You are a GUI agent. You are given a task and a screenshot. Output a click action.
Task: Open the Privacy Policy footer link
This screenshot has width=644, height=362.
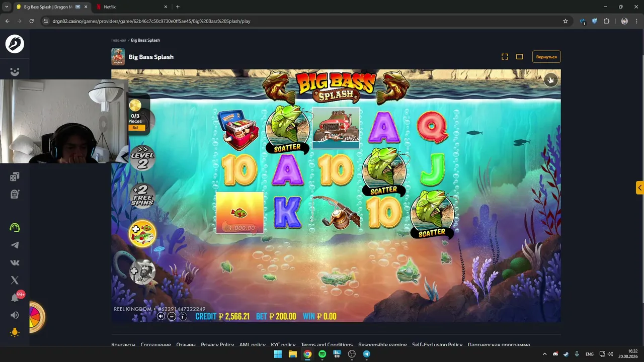[x=217, y=345]
